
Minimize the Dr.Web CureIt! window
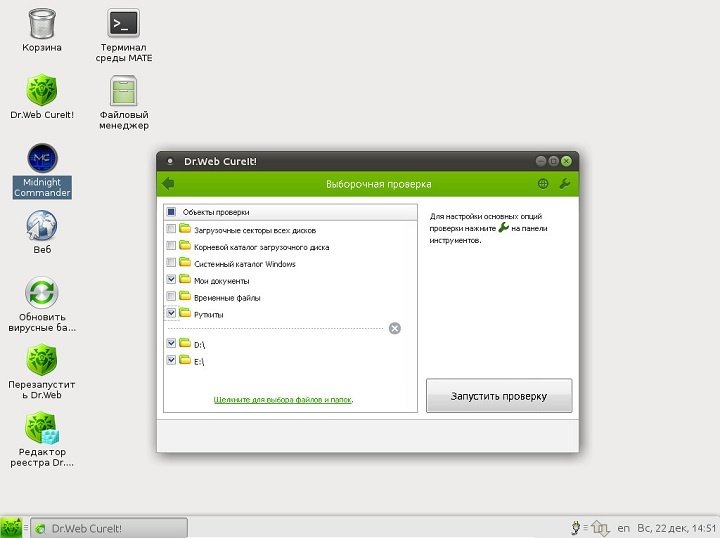[x=541, y=161]
